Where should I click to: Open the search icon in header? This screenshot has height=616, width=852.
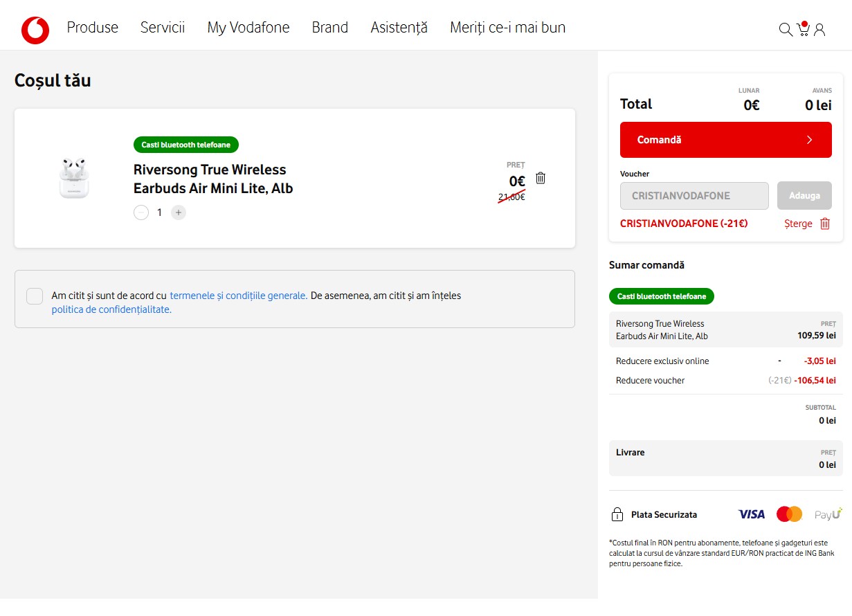point(786,29)
